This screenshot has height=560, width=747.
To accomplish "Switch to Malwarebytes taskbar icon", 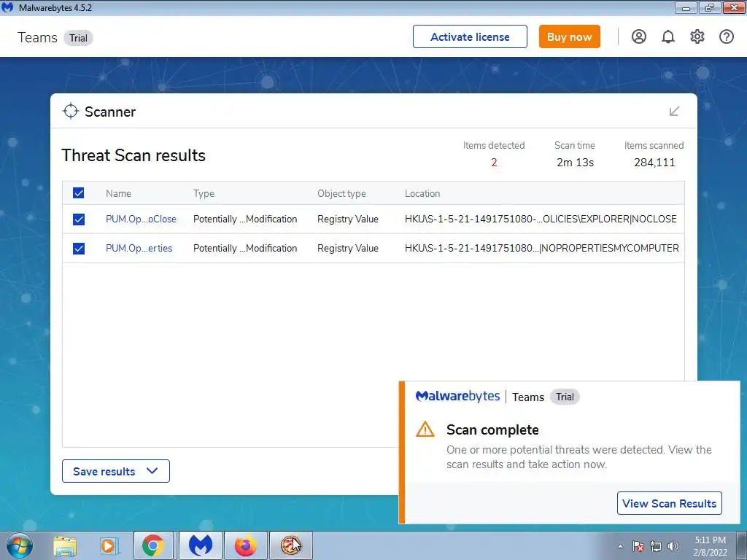I will click(200, 545).
